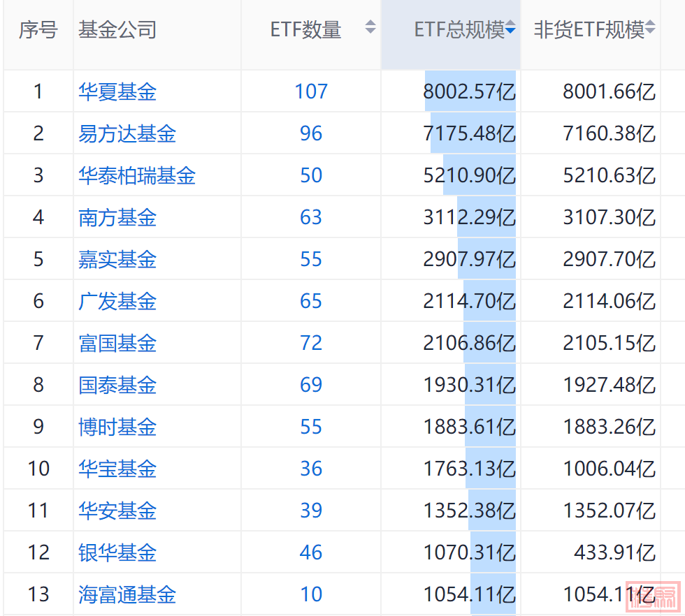Click the 序号 column header

click(x=38, y=30)
